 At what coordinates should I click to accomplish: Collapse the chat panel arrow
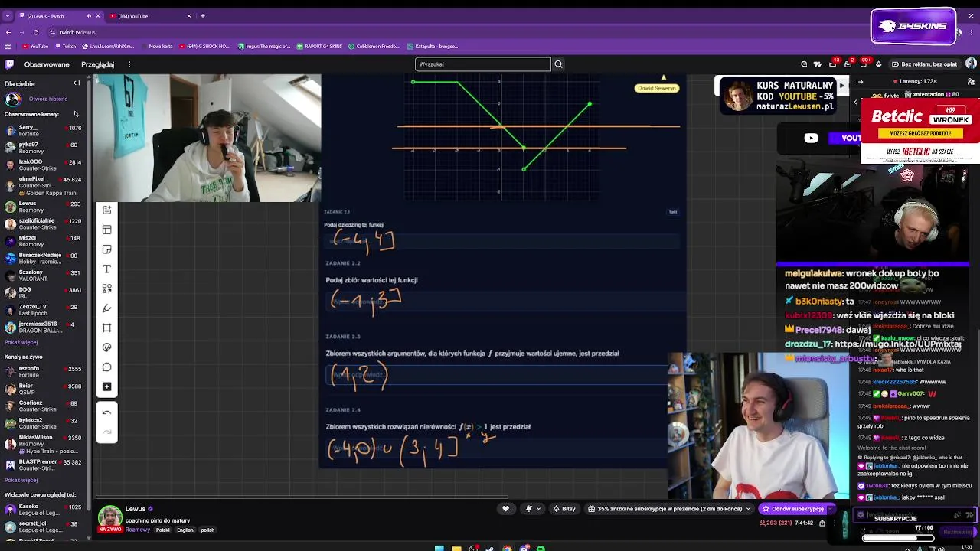[860, 81]
